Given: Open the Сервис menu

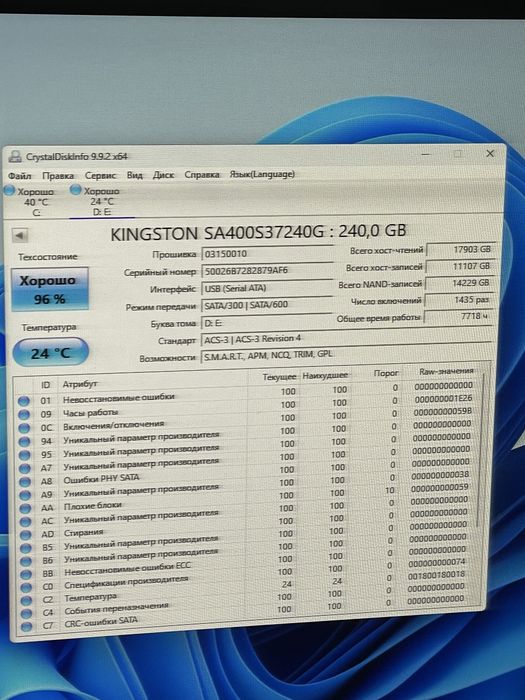Looking at the screenshot, I should 100,175.
